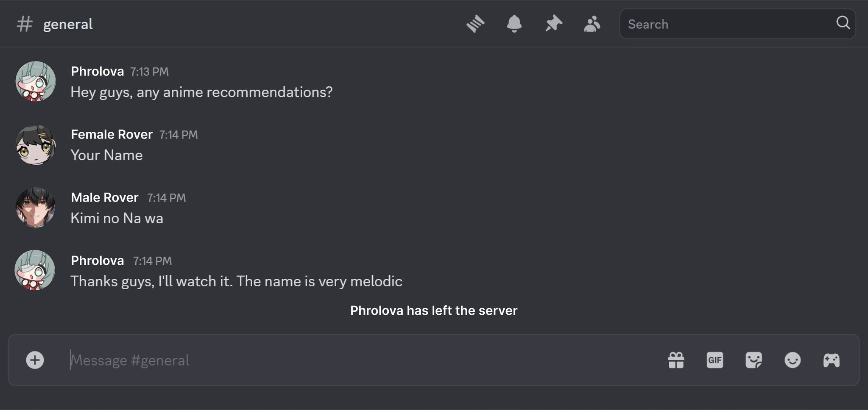The width and height of the screenshot is (868, 410).
Task: Click Phrolova's name on the 7:13 PM message
Action: pos(97,71)
